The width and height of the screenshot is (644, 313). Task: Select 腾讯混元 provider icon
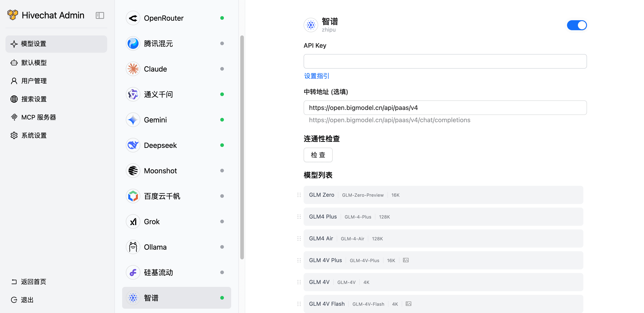click(133, 44)
